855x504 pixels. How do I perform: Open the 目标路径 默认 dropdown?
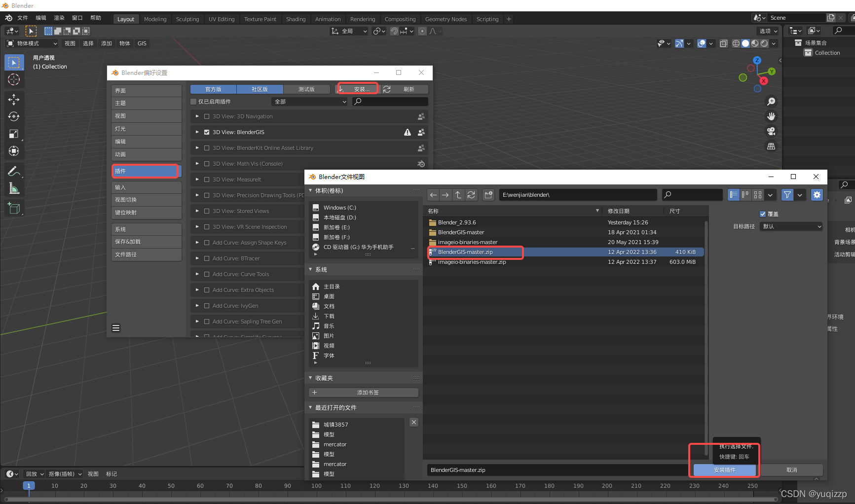(791, 226)
